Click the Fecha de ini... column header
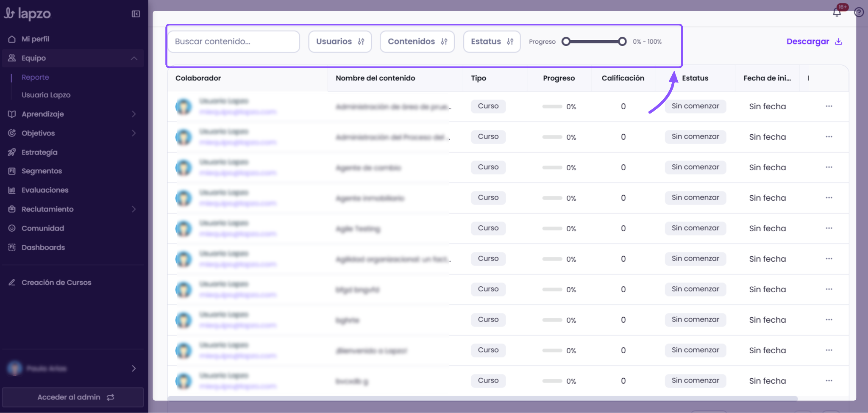Image resolution: width=868 pixels, height=413 pixels. pos(767,78)
